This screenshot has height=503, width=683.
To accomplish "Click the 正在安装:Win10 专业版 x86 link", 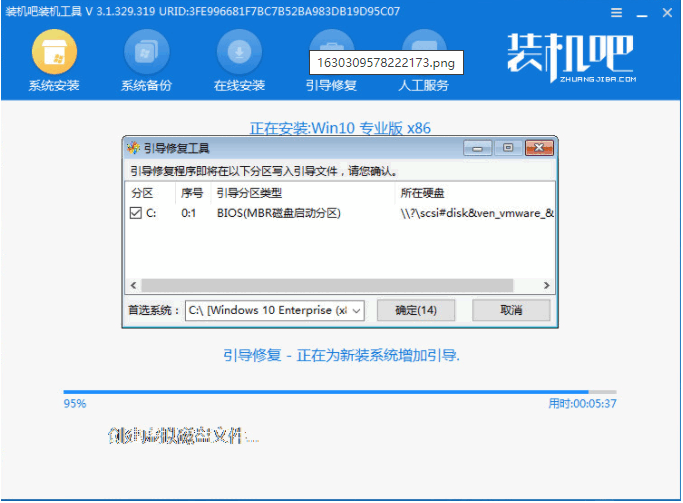I will pos(340,128).
